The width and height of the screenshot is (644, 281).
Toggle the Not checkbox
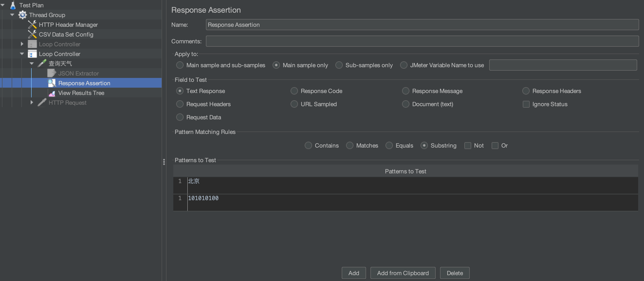[468, 146]
